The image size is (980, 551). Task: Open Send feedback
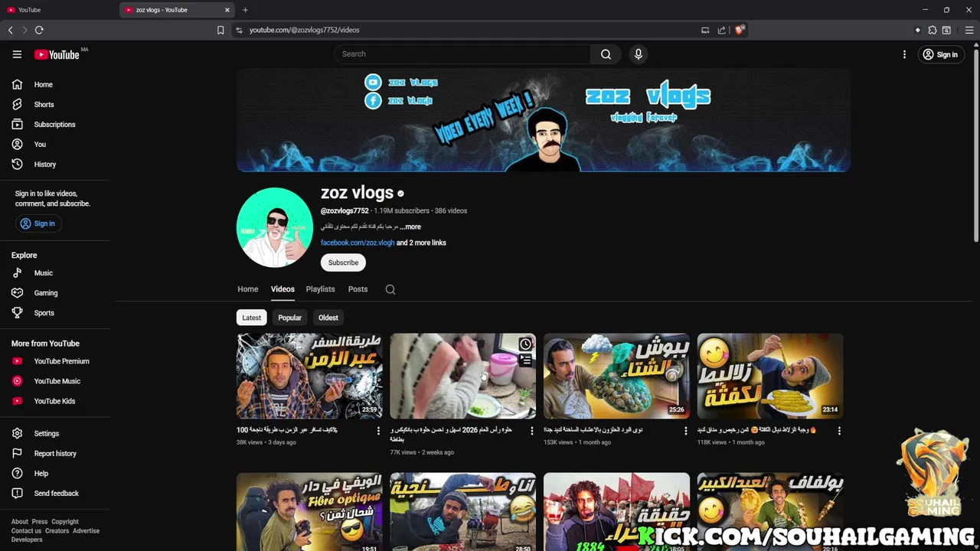55,493
